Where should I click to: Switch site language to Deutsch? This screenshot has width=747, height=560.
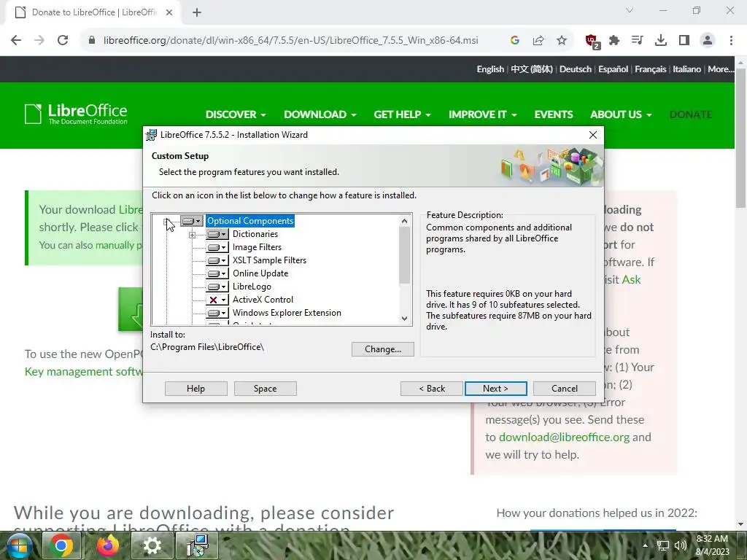pos(575,69)
